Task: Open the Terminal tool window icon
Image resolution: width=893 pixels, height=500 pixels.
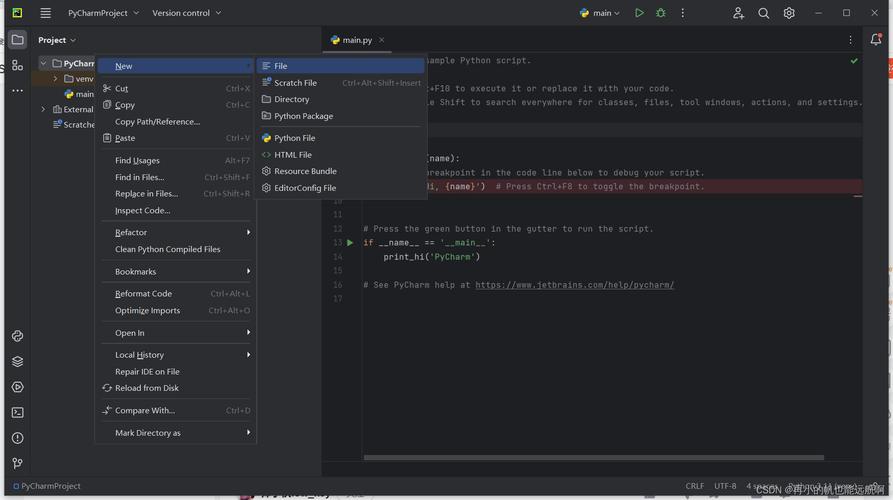Action: click(x=18, y=412)
